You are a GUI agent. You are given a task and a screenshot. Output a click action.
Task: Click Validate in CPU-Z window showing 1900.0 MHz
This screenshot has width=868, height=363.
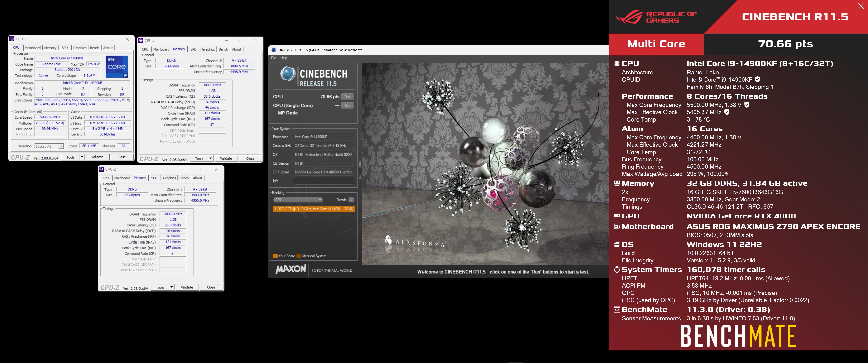coord(187,287)
